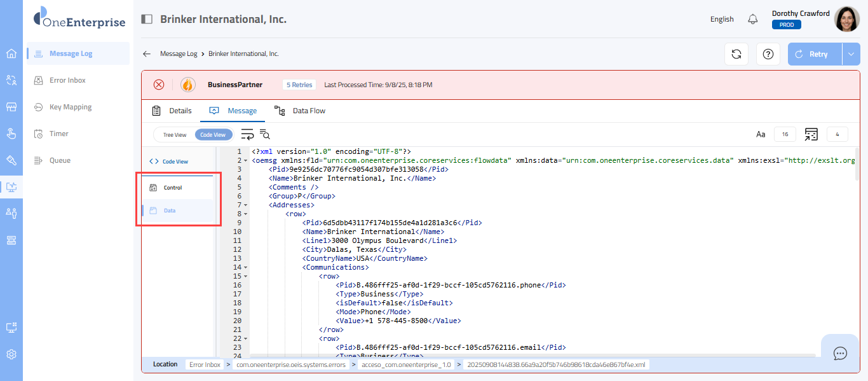Screen dimensions: 868x381
Task: Open the chat bubble widget
Action: (840, 354)
